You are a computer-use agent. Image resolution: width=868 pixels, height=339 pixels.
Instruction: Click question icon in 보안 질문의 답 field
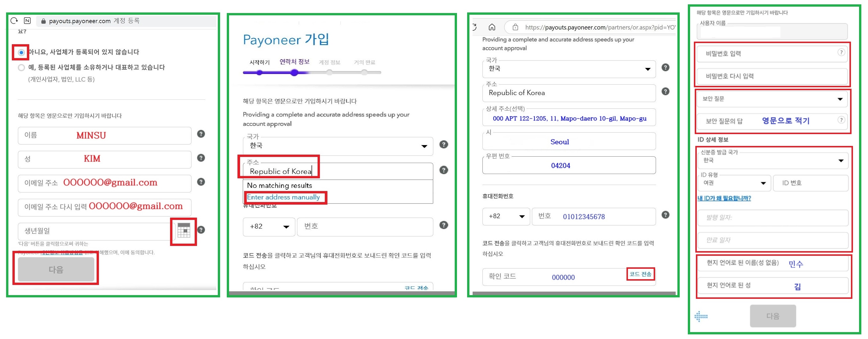point(841,120)
